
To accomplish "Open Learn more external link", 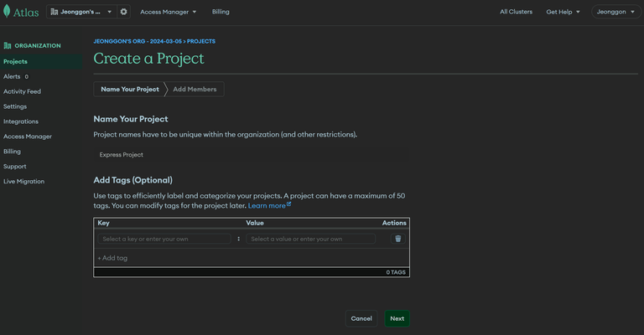I will tap(269, 205).
